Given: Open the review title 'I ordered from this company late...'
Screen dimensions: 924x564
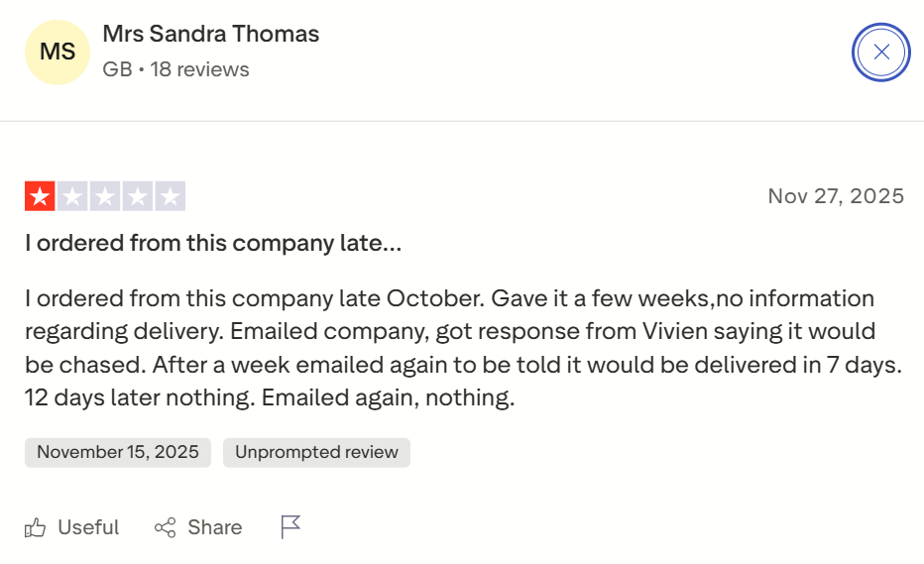Looking at the screenshot, I should [213, 243].
